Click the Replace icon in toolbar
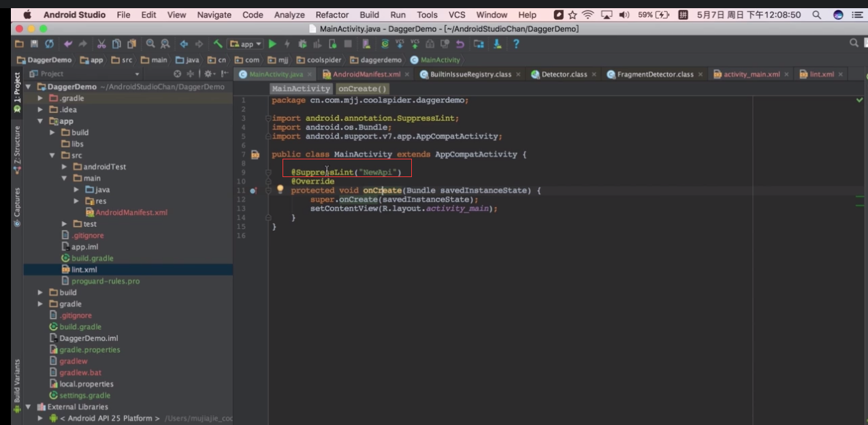Image resolution: width=868 pixels, height=425 pixels. point(165,44)
